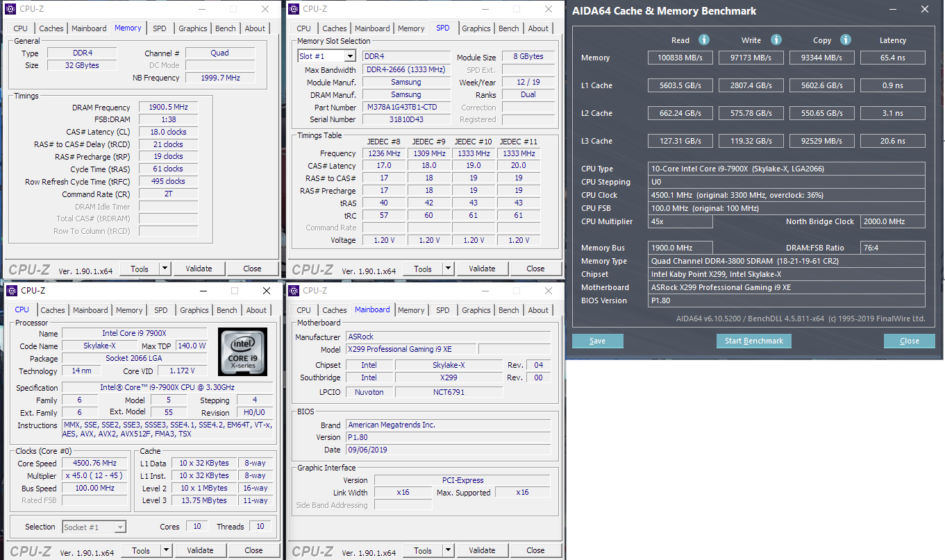Viewport: 945px width, 560px height.
Task: Click the CPU-Z icon in SPD window title bar
Action: (x=294, y=9)
